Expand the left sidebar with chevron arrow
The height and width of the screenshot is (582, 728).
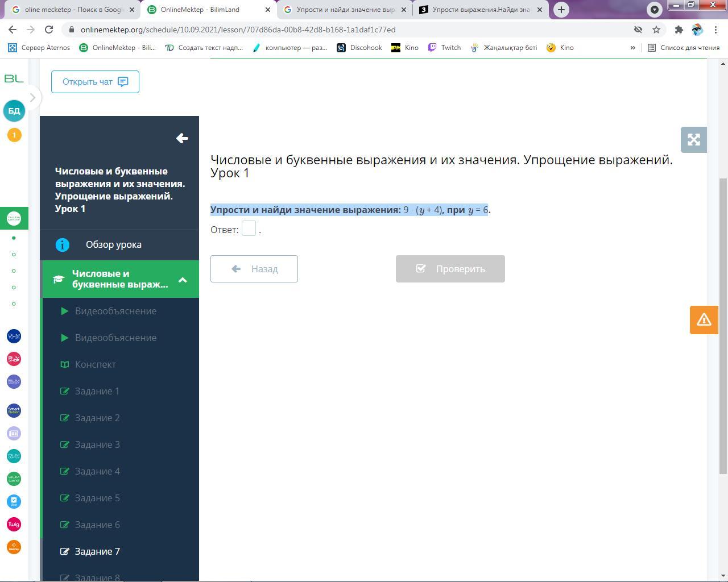[32, 98]
